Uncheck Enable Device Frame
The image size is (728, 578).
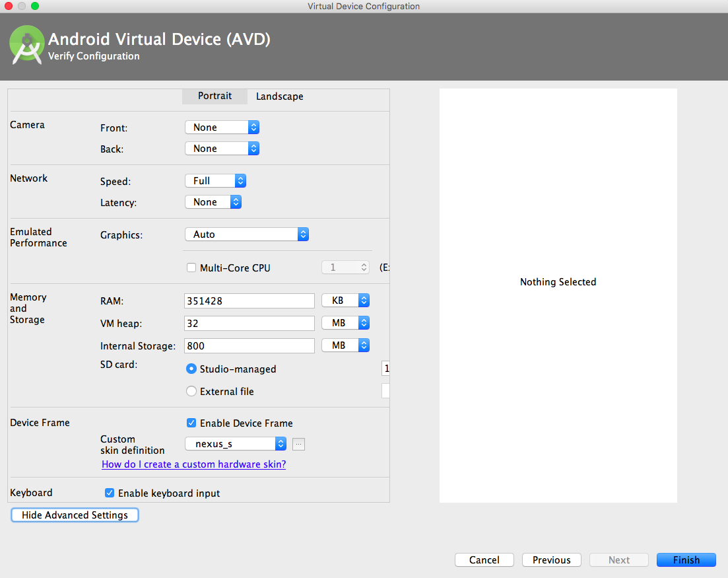click(191, 423)
